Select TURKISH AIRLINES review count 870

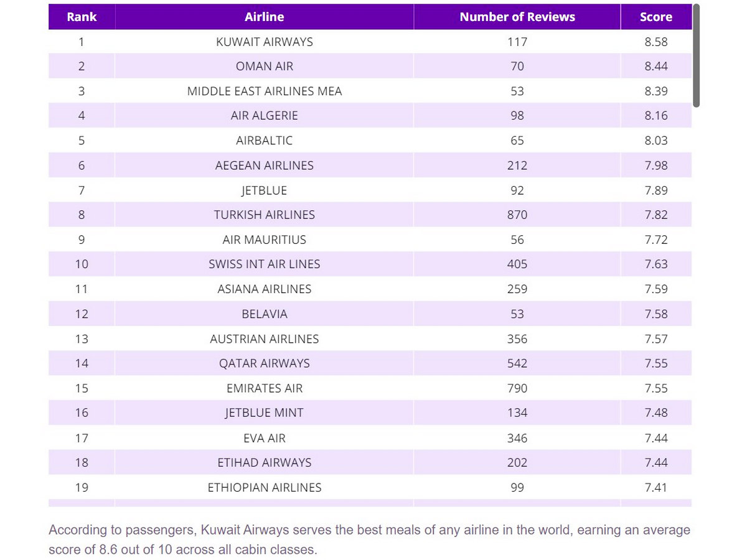pos(517,215)
